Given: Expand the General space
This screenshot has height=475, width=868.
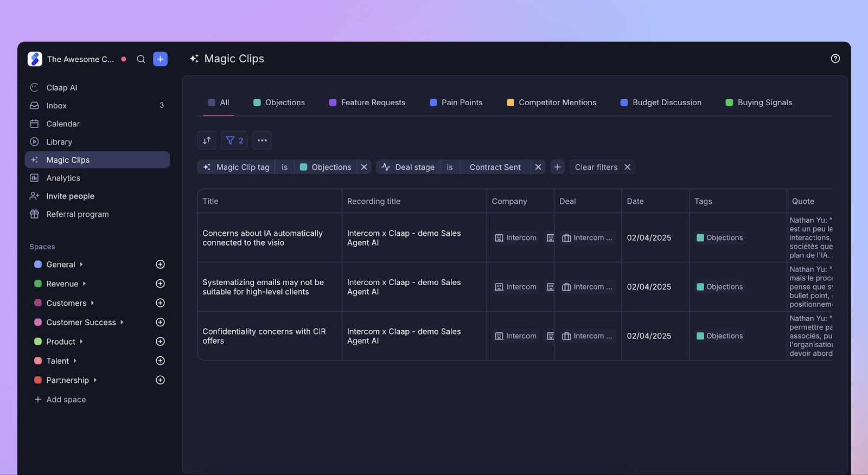Looking at the screenshot, I should [x=81, y=265].
